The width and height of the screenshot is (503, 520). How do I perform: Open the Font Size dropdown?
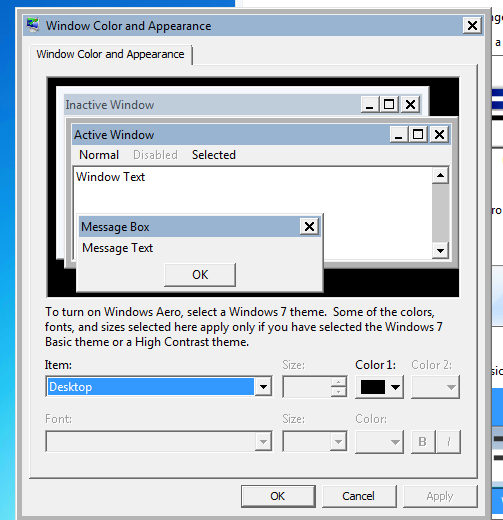tap(314, 442)
